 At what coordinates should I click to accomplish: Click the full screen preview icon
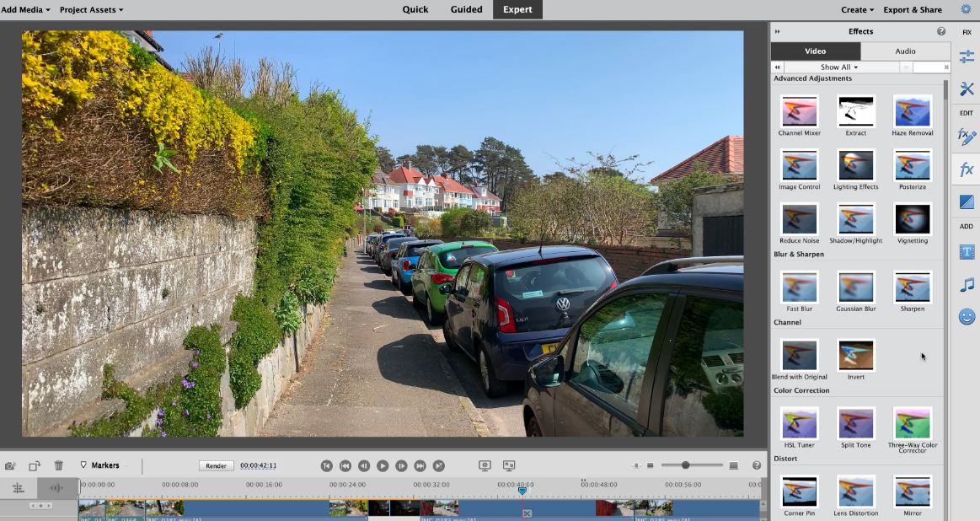tap(509, 465)
